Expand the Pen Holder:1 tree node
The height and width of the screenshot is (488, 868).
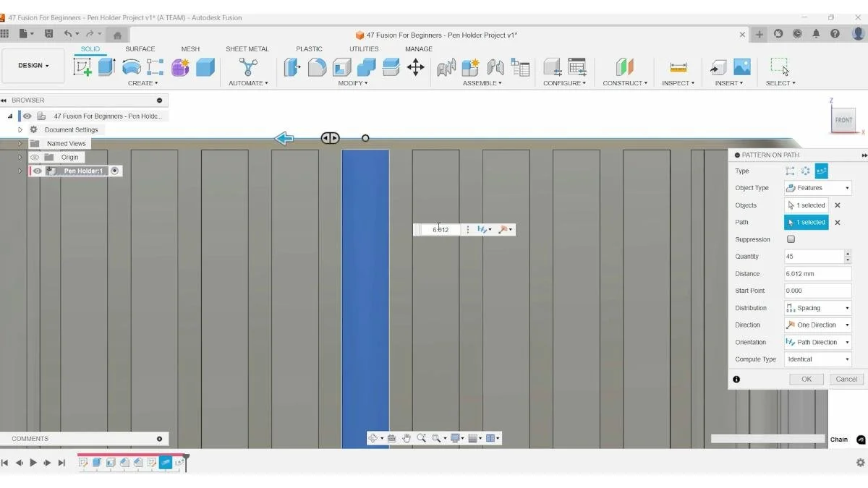20,171
